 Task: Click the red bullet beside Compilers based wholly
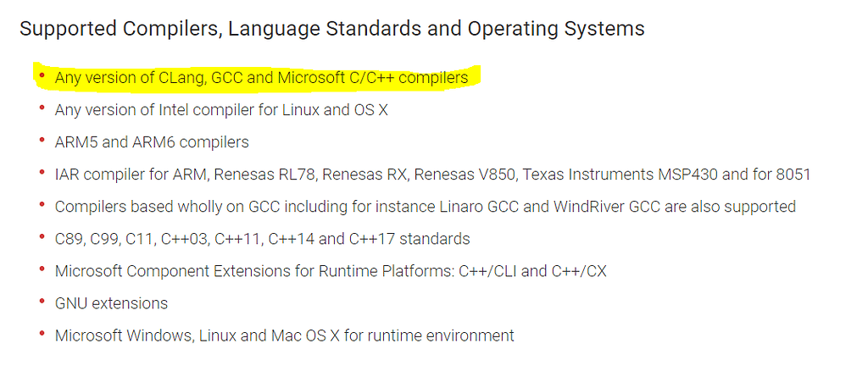tap(42, 203)
